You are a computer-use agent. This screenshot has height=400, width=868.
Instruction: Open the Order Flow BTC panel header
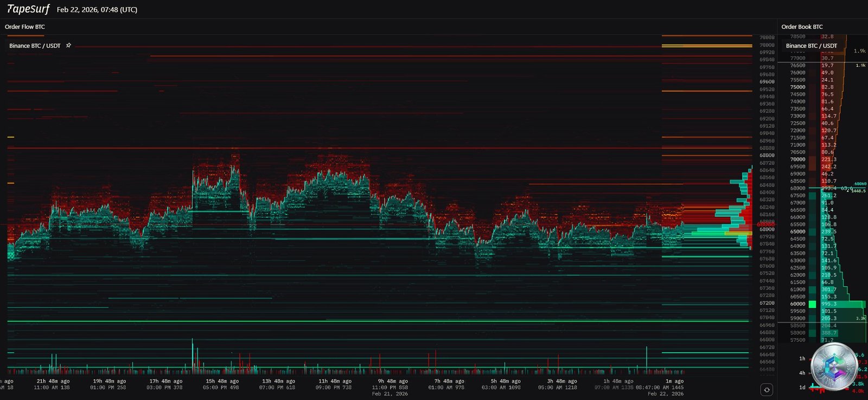point(25,27)
